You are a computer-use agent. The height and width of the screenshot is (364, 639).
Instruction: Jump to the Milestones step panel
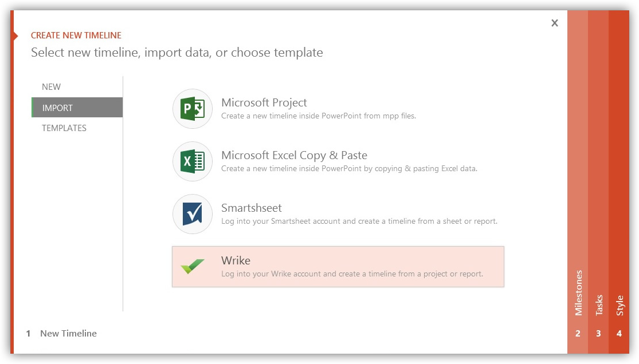tap(578, 292)
